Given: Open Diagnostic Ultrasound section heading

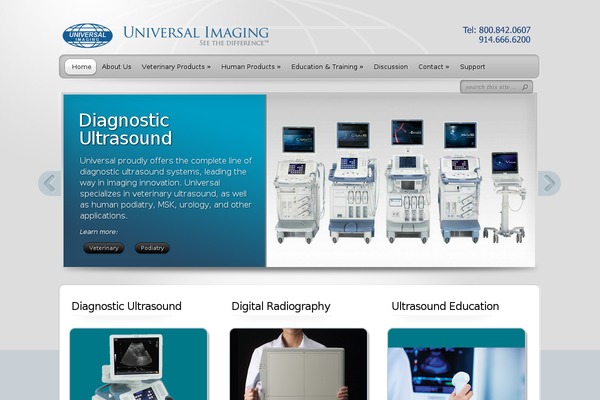Looking at the screenshot, I should [x=126, y=306].
